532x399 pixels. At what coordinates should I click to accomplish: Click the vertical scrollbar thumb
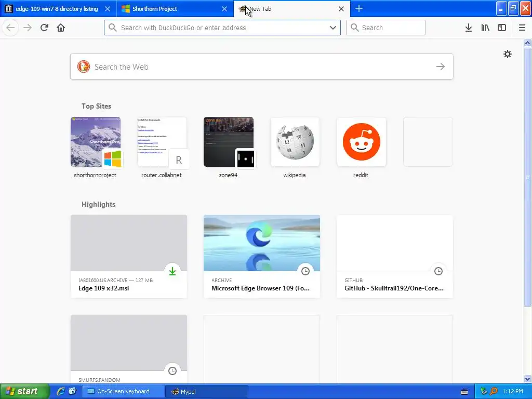click(x=528, y=177)
